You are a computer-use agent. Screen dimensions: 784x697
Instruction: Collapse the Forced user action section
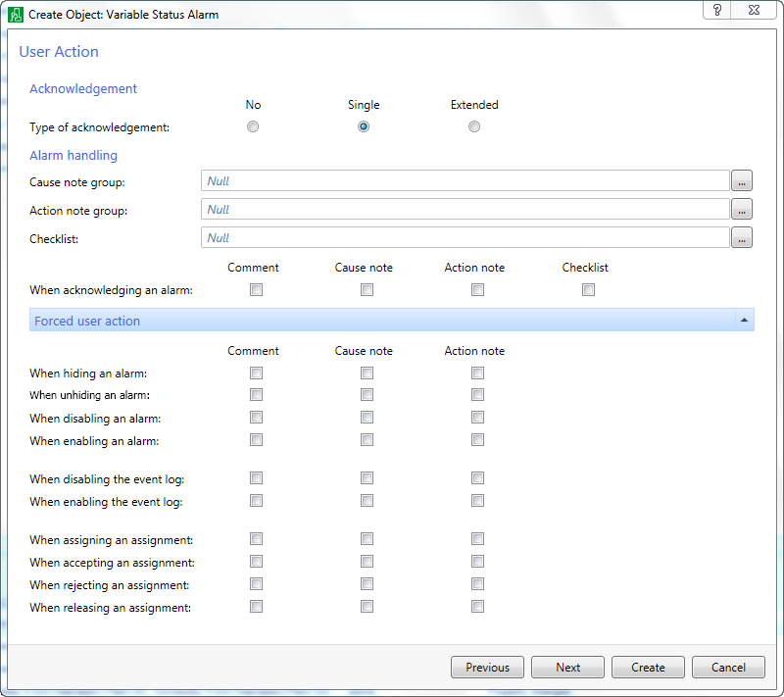(744, 320)
